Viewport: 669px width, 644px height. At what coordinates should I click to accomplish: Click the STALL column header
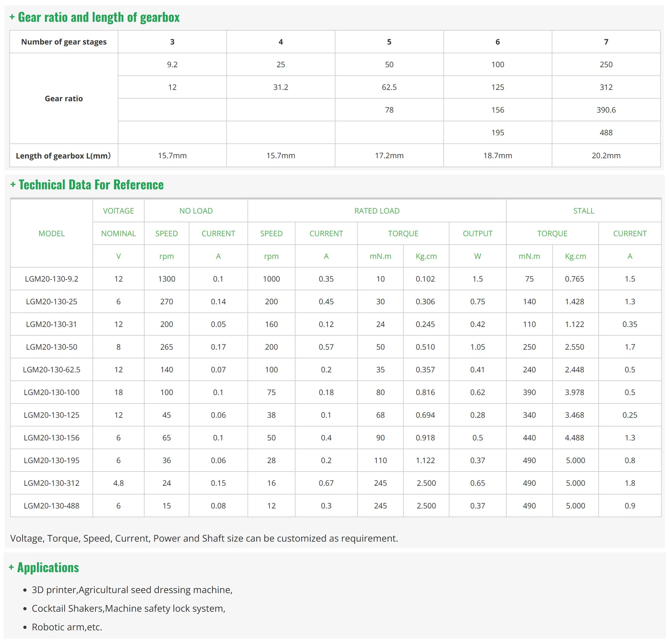[584, 211]
